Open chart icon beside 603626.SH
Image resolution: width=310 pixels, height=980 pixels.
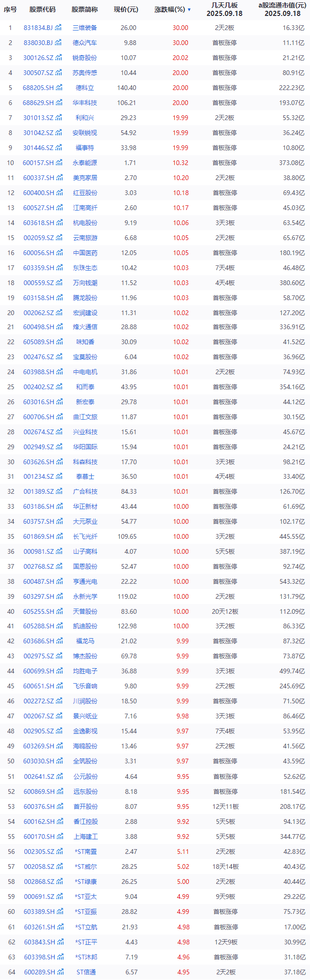coord(59,462)
